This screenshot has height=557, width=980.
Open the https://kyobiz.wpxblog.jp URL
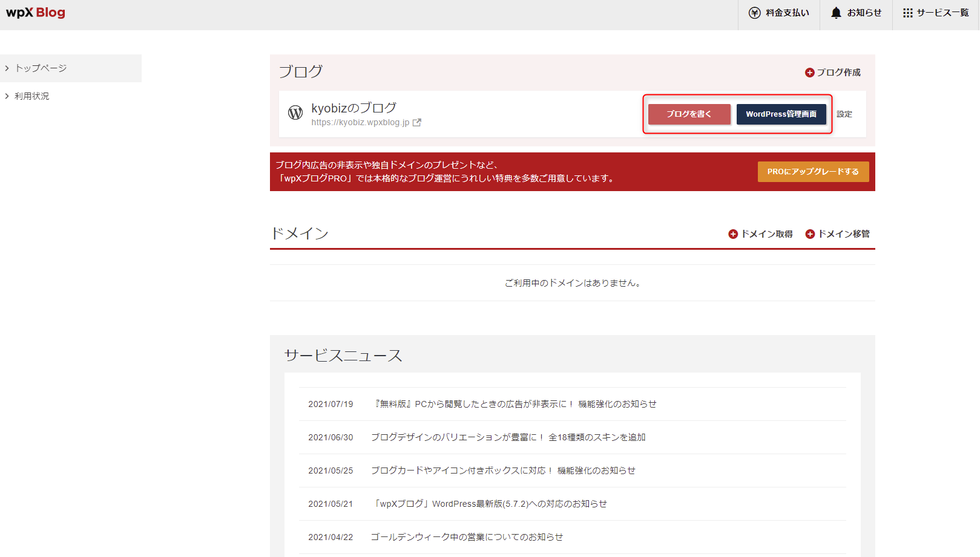[x=360, y=122]
